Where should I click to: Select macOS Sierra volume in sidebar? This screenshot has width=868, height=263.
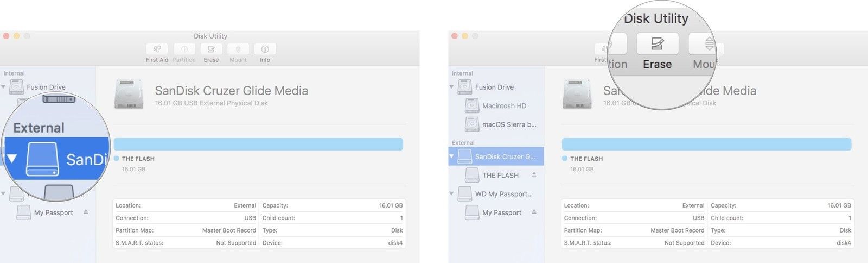point(509,124)
